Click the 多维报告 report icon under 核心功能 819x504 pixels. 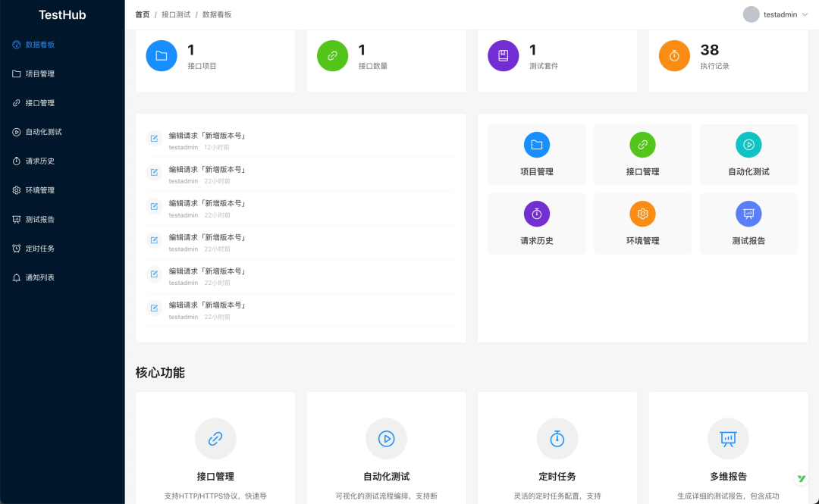point(728,438)
